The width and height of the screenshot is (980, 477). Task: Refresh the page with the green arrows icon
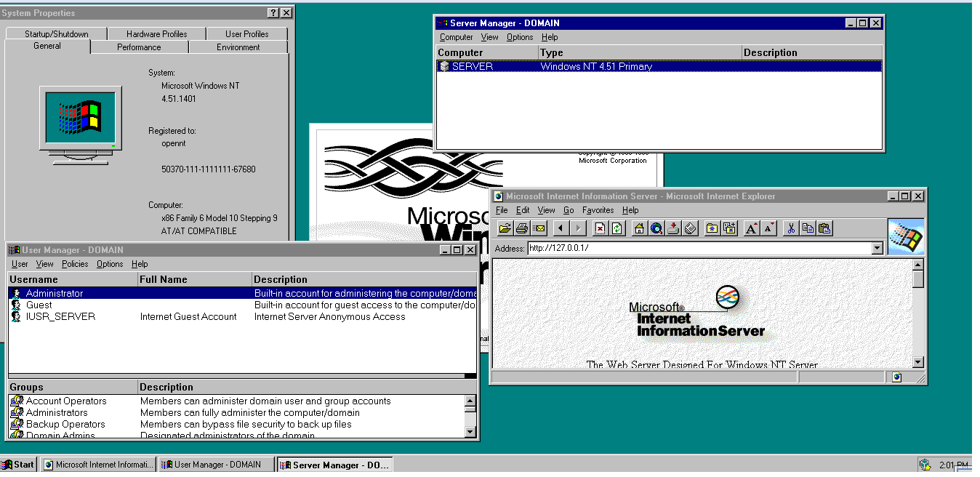point(616,228)
